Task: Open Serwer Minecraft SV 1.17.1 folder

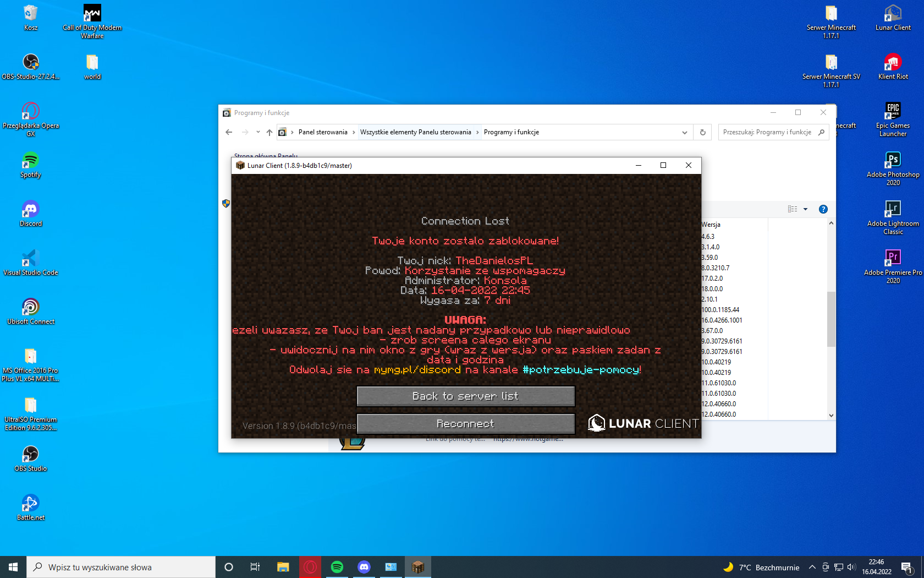Action: point(831,70)
